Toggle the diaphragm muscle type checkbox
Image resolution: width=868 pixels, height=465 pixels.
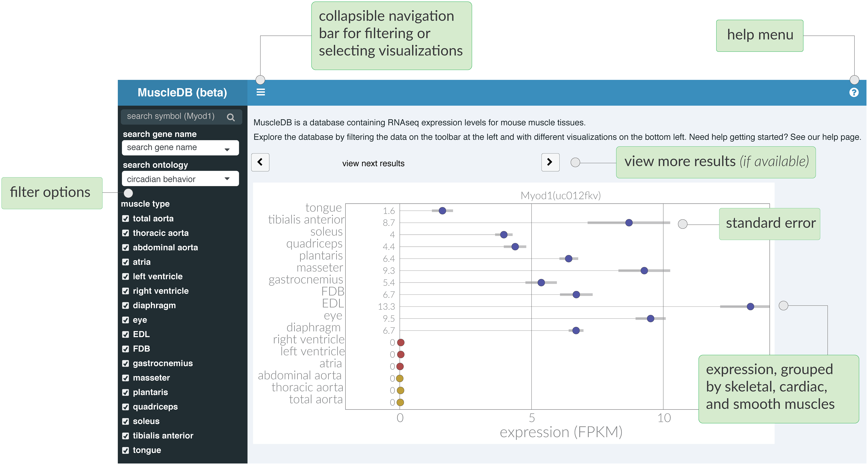coord(126,306)
